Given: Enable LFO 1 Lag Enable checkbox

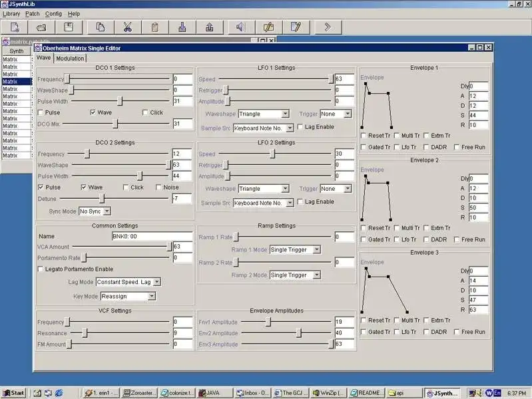Looking at the screenshot, I should click(x=300, y=127).
